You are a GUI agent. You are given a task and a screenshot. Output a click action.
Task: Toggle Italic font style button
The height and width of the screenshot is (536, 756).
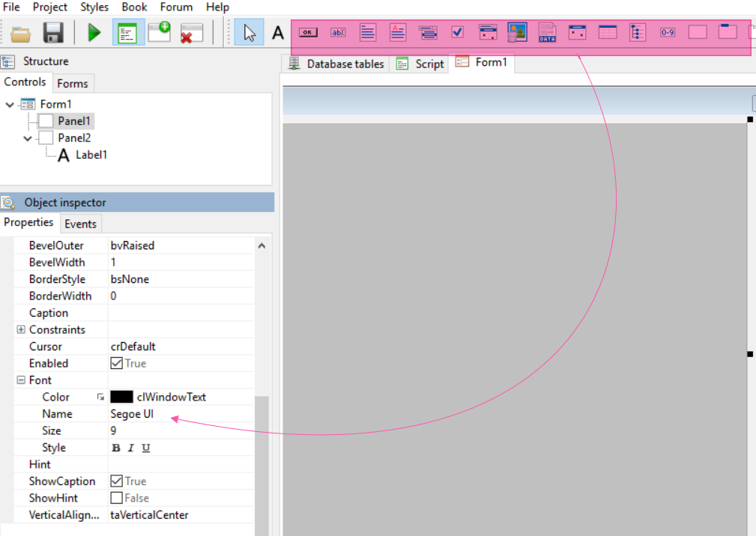pyautogui.click(x=130, y=448)
